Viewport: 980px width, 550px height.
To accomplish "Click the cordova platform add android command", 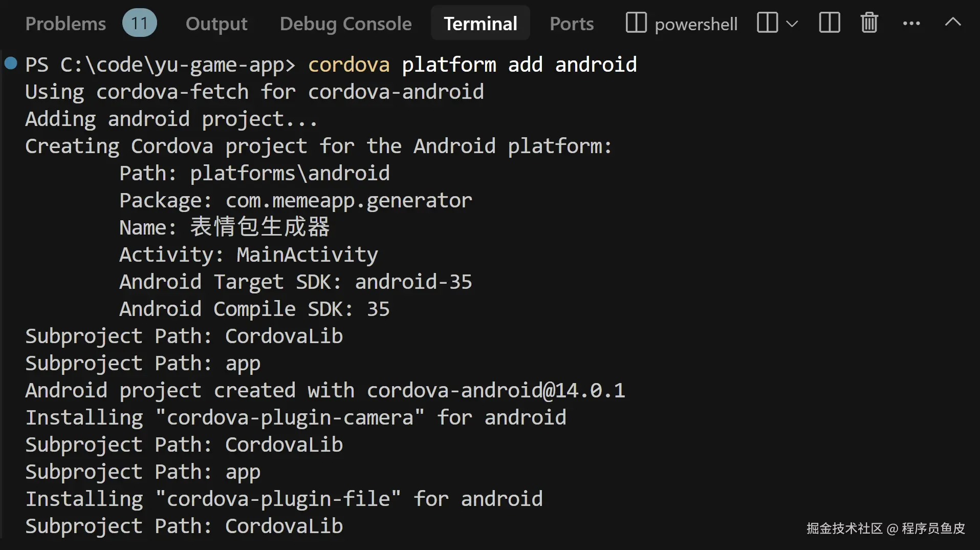I will (472, 65).
